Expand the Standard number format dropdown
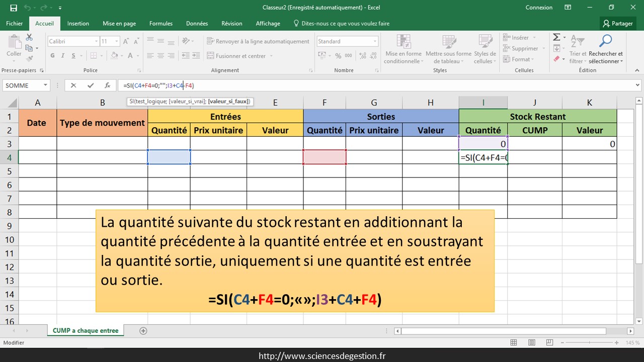Image resolution: width=644 pixels, height=362 pixels. point(375,42)
